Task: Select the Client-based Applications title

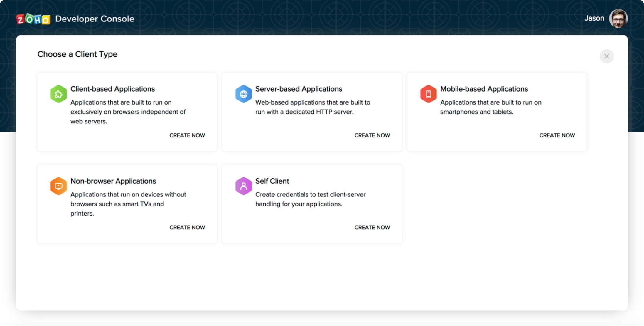Action: click(x=112, y=89)
